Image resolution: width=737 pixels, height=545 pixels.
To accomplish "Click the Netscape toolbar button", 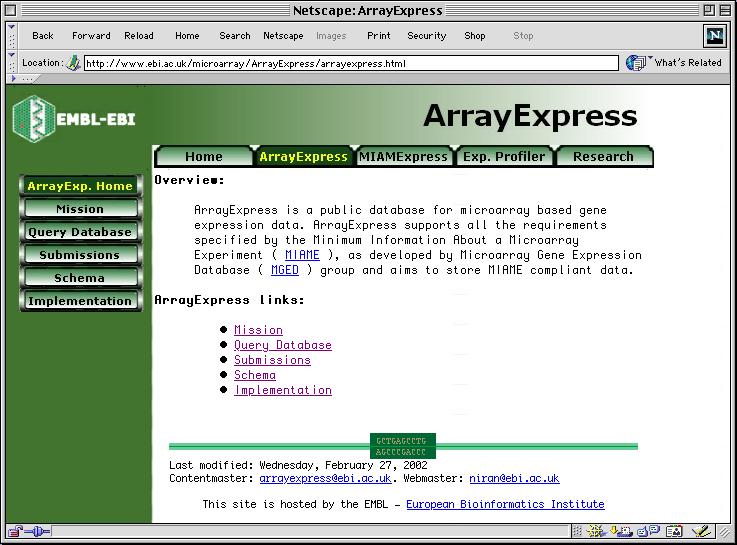I will 283,36.
